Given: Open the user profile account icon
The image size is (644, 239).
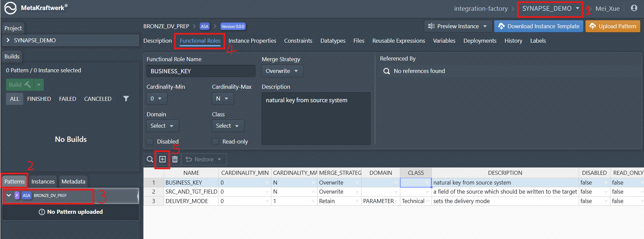Looking at the screenshot, I should coord(634,8).
